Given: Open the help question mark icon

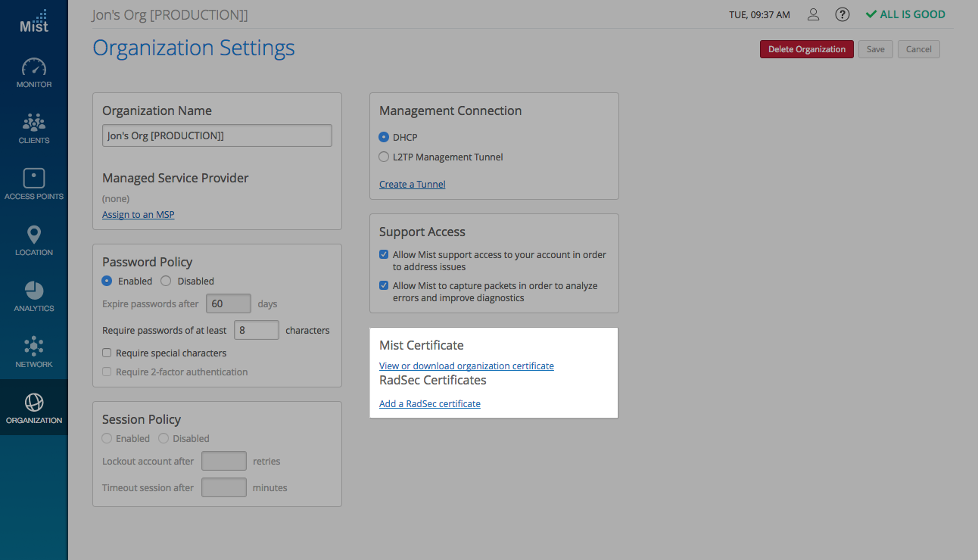Looking at the screenshot, I should click(x=842, y=14).
